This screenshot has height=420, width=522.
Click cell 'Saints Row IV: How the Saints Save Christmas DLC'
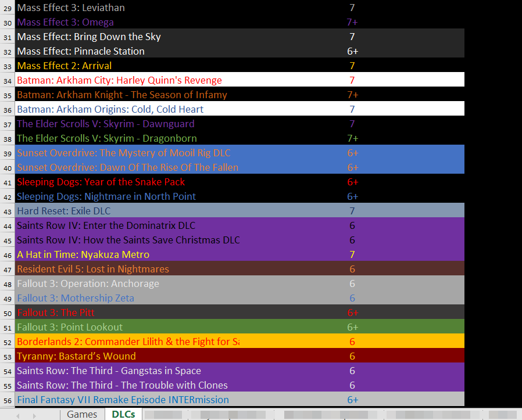(127, 240)
